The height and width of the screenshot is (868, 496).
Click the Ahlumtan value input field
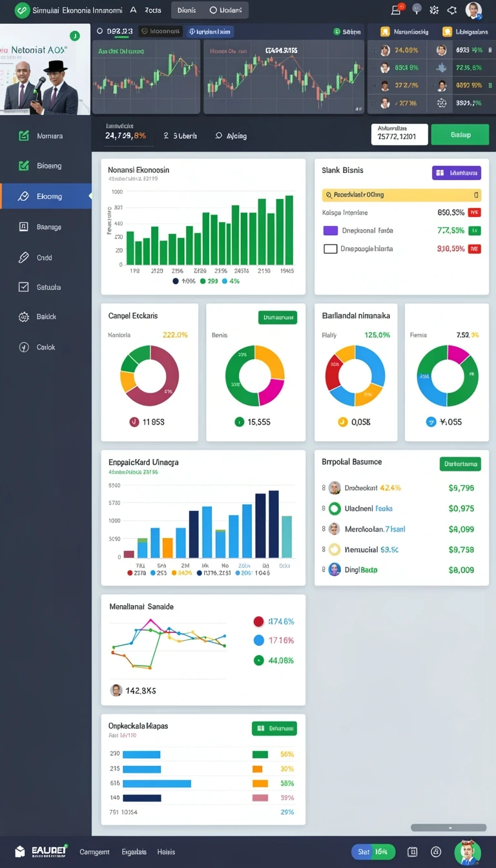[399, 134]
